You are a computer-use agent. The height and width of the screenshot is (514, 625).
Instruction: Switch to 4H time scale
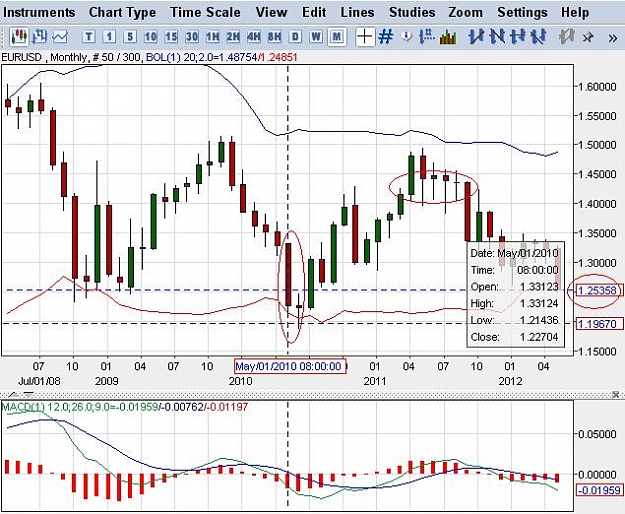tap(254, 37)
